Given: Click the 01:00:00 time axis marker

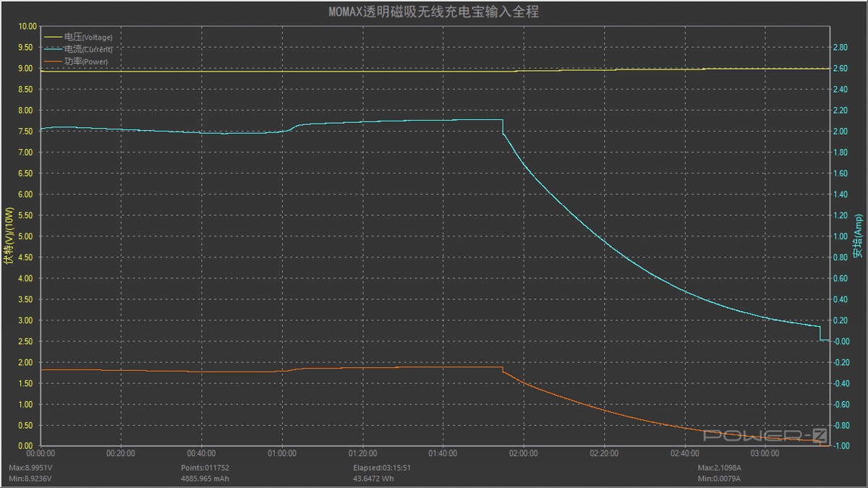Looking at the screenshot, I should pos(281,454).
